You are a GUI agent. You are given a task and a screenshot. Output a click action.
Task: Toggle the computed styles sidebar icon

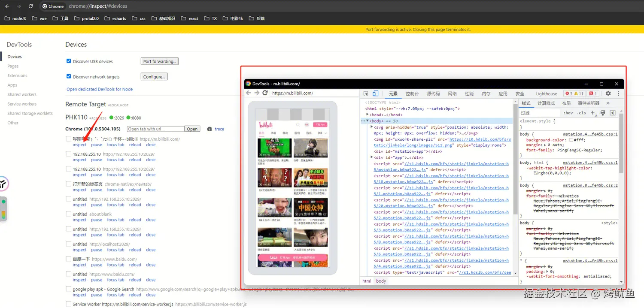[612, 113]
